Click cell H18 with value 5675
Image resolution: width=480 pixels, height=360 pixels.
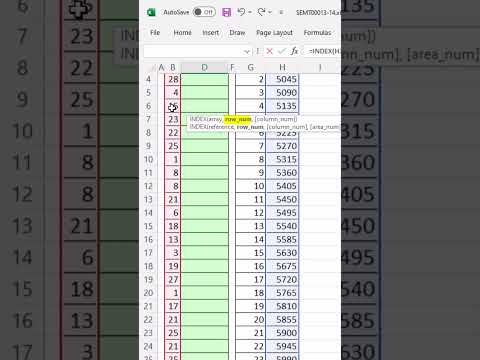[x=282, y=266]
